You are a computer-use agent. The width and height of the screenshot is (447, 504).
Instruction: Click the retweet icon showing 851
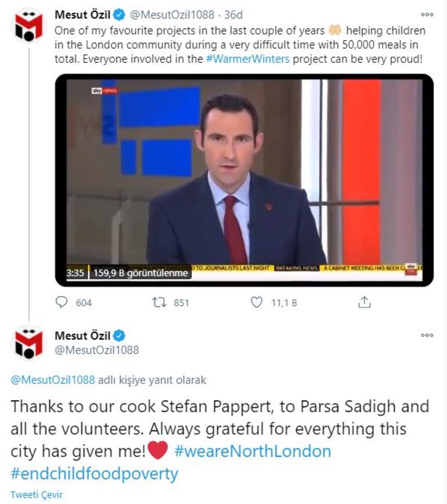[159, 302]
